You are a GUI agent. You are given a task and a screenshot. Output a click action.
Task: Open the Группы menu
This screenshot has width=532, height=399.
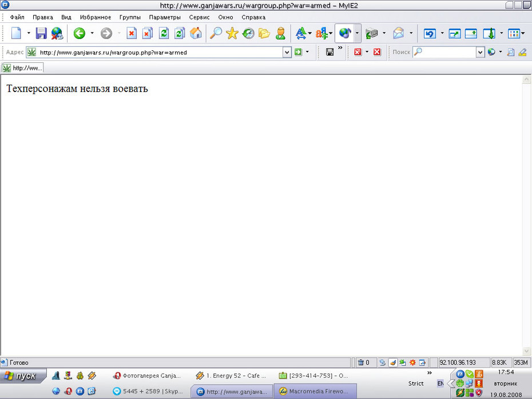[x=130, y=17]
